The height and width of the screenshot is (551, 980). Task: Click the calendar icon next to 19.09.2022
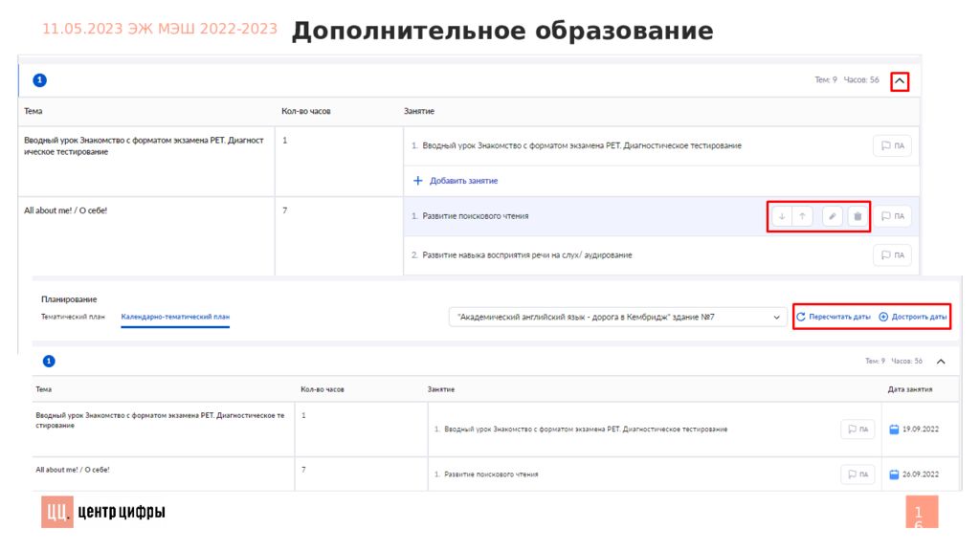[895, 430]
